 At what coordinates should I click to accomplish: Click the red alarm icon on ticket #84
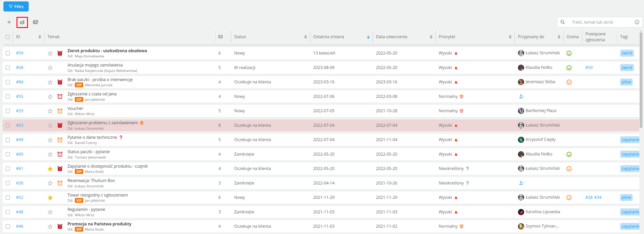tap(60, 82)
